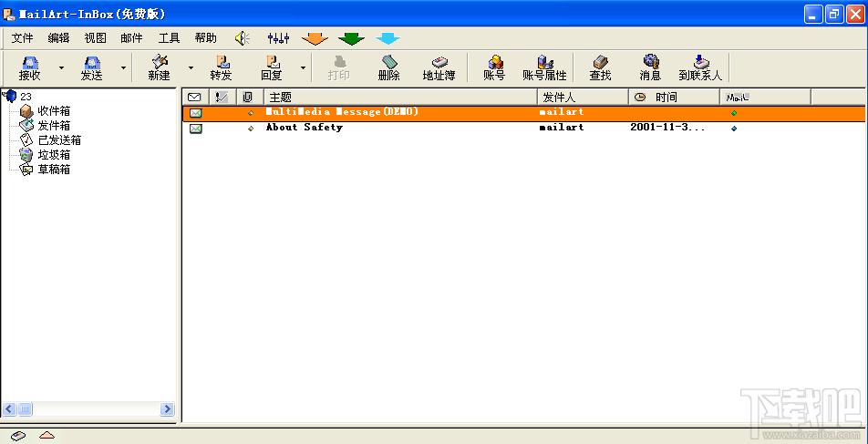Viewport: 868px width, 444px height.
Task: Click the light blue down arrow icon
Action: click(388, 39)
